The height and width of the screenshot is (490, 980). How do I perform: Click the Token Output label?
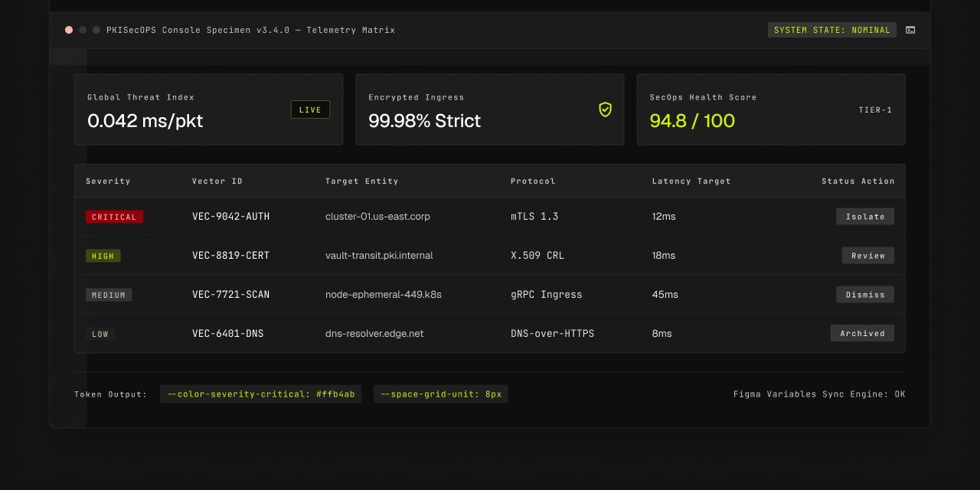pos(110,394)
